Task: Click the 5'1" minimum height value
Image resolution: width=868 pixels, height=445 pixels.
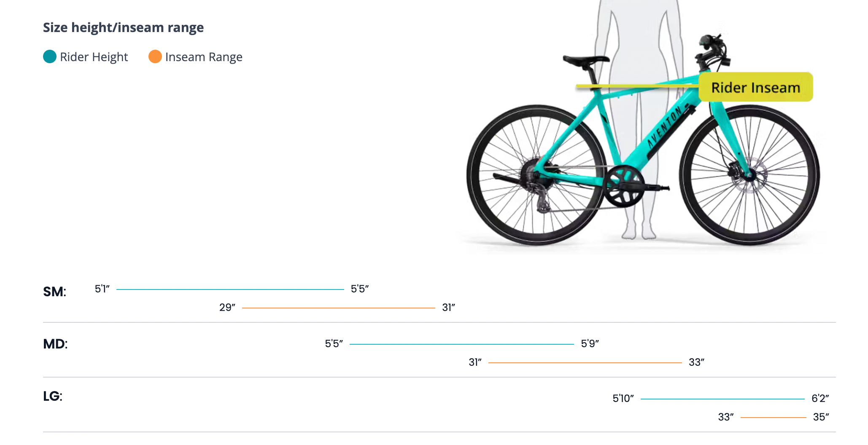Action: [x=102, y=289]
